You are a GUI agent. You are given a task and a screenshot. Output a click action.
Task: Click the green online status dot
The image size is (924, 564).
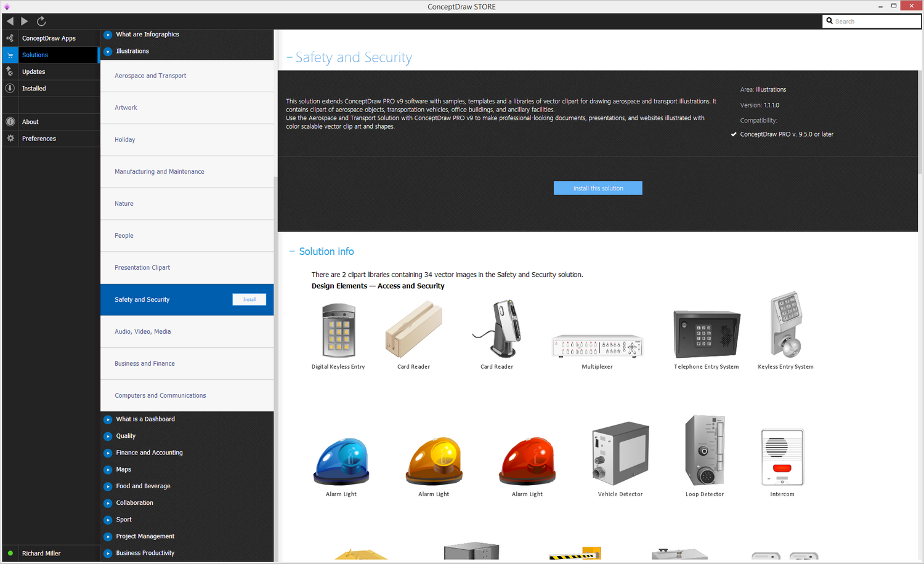pos(10,553)
